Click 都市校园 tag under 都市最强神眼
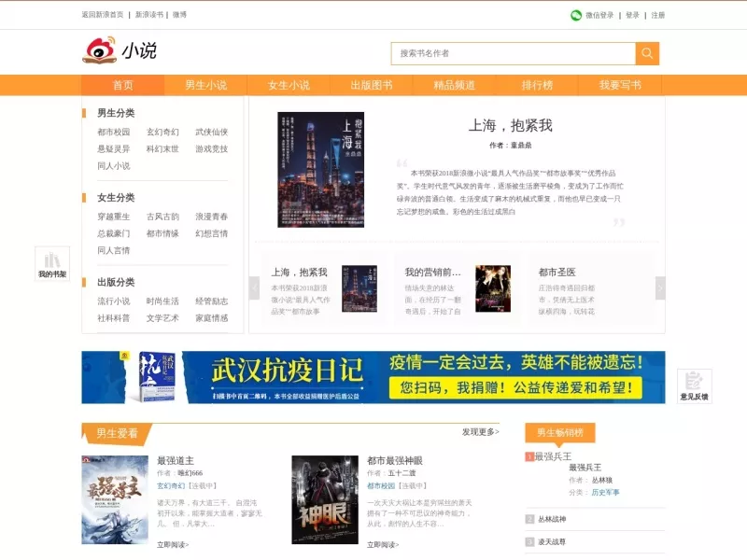The width and height of the screenshot is (747, 560). click(x=381, y=485)
